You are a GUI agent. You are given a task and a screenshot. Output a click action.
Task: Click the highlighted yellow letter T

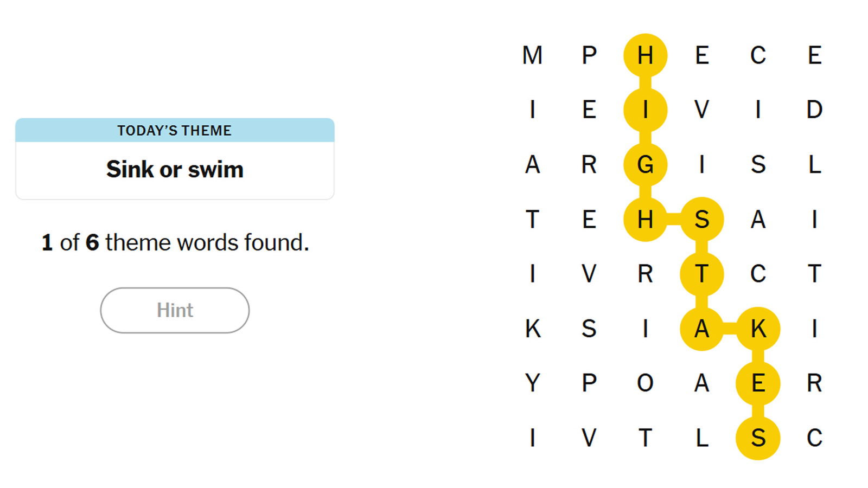point(701,274)
